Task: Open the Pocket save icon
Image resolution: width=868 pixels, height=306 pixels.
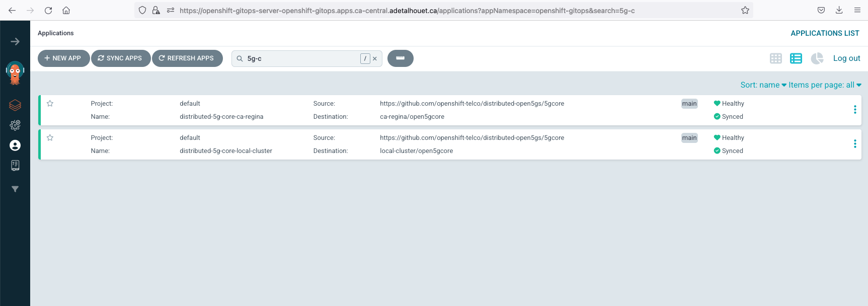Action: click(821, 10)
